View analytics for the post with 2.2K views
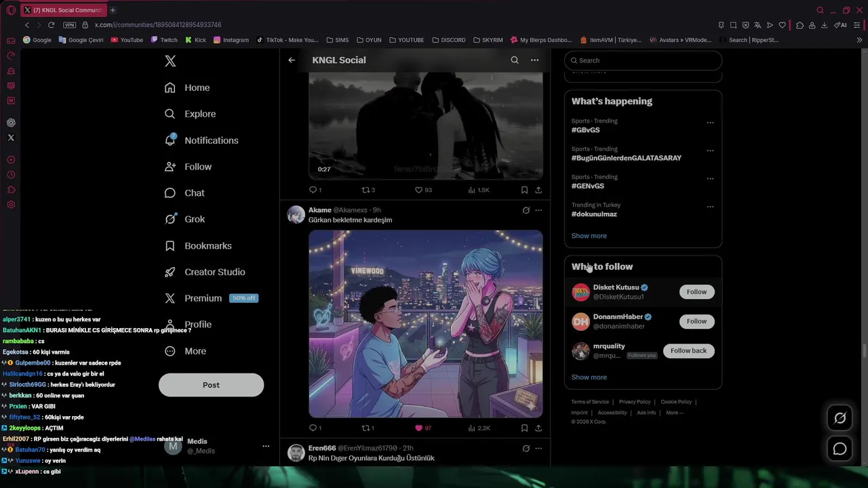 (479, 428)
